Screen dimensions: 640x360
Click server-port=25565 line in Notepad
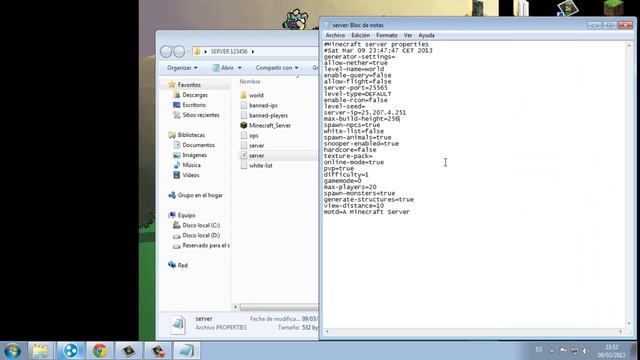356,88
